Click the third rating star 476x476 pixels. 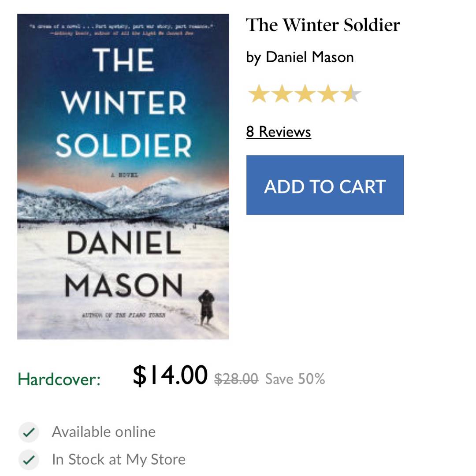[x=305, y=94]
